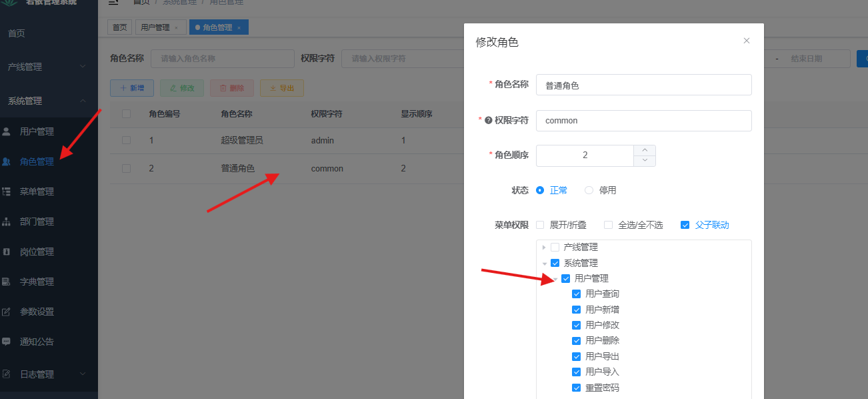Toggle the 全选/全不选 checkbox
The image size is (868, 399).
(608, 225)
